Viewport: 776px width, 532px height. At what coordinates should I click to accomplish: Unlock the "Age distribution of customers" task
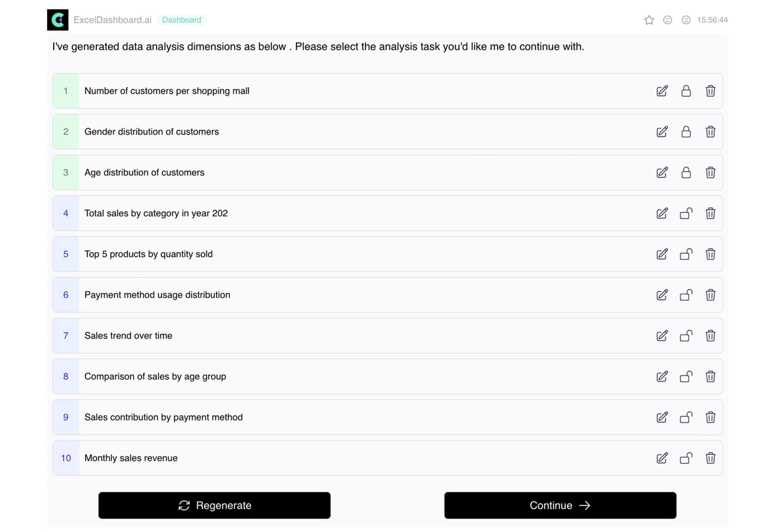click(686, 172)
